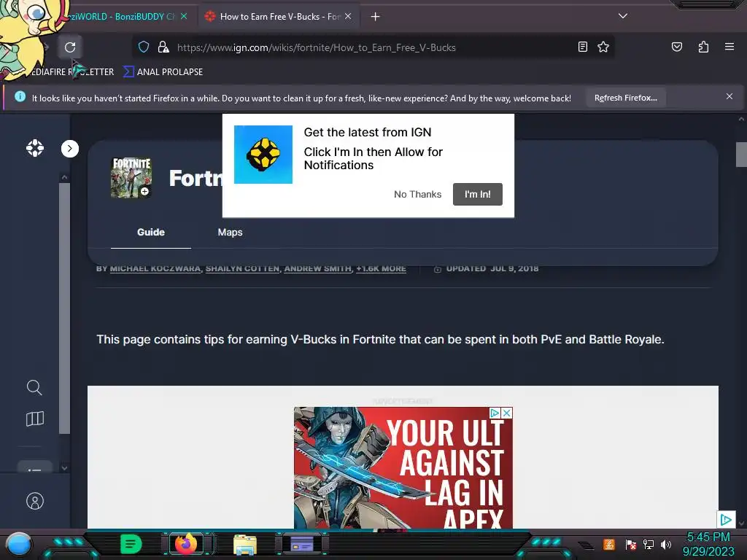Click Refresh Firefox... button
747x560 pixels.
625,98
